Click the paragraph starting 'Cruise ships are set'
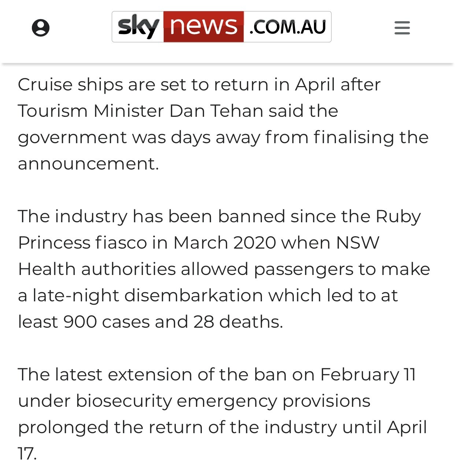 pyautogui.click(x=223, y=124)
